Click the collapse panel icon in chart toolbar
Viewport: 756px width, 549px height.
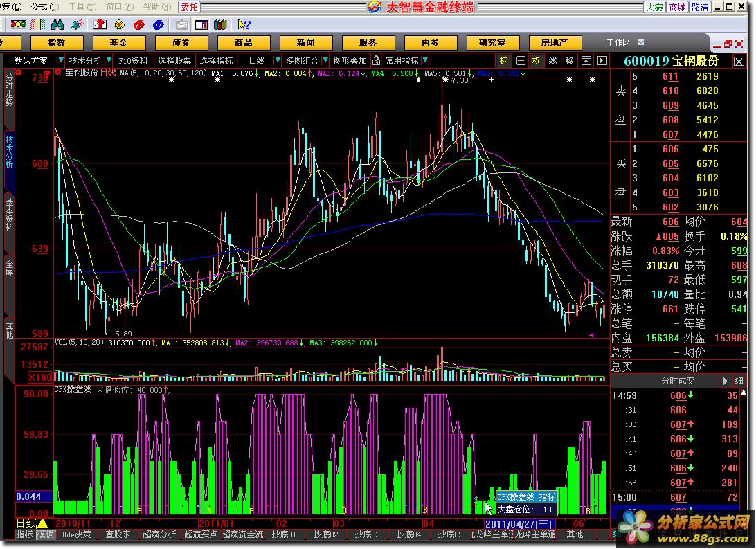(586, 61)
